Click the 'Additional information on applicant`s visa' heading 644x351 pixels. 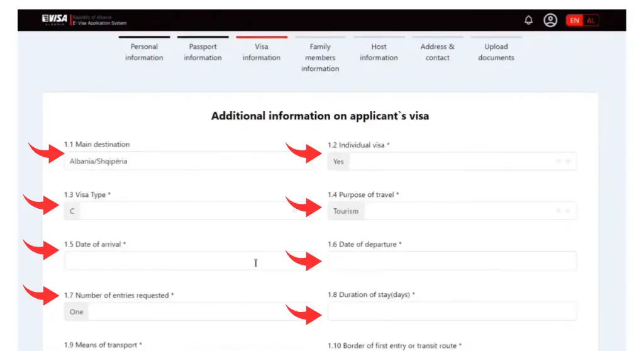coord(320,116)
